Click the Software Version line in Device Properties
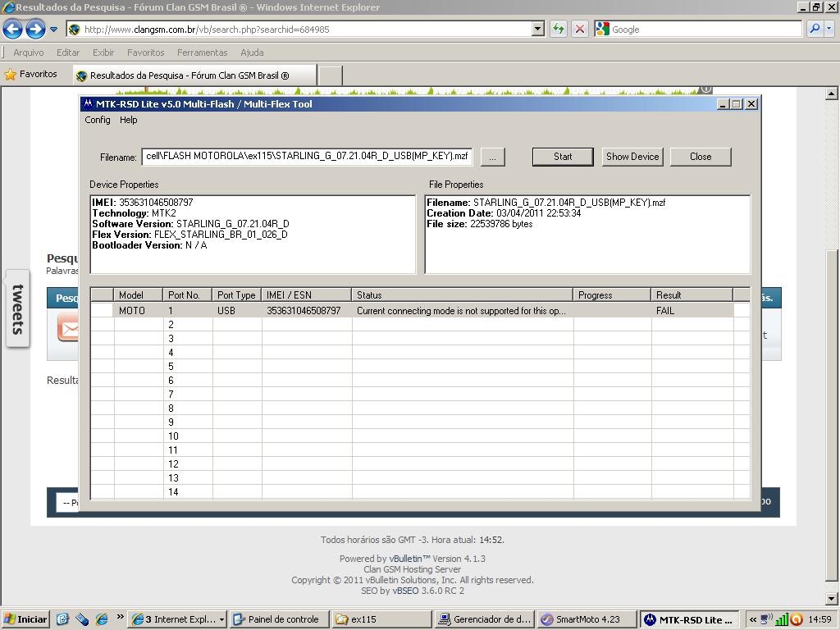 click(x=190, y=224)
